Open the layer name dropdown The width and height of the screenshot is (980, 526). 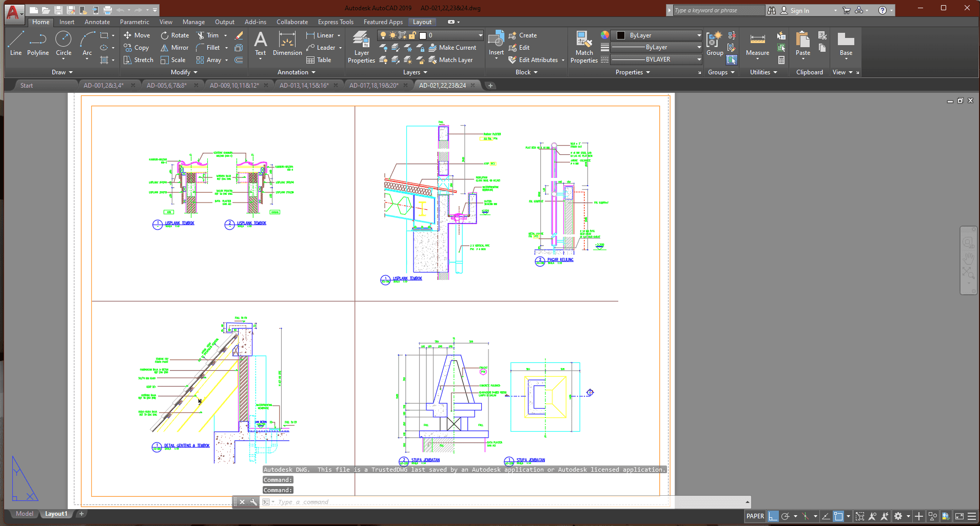click(480, 35)
